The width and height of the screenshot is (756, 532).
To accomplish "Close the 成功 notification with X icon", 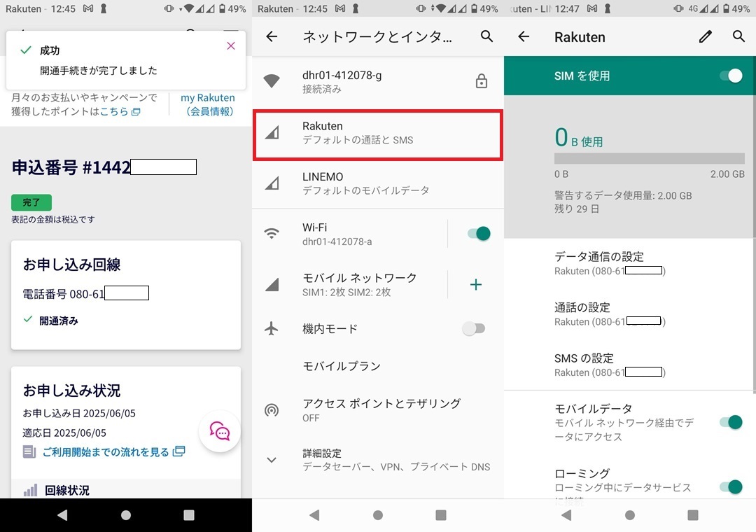I will [x=231, y=45].
